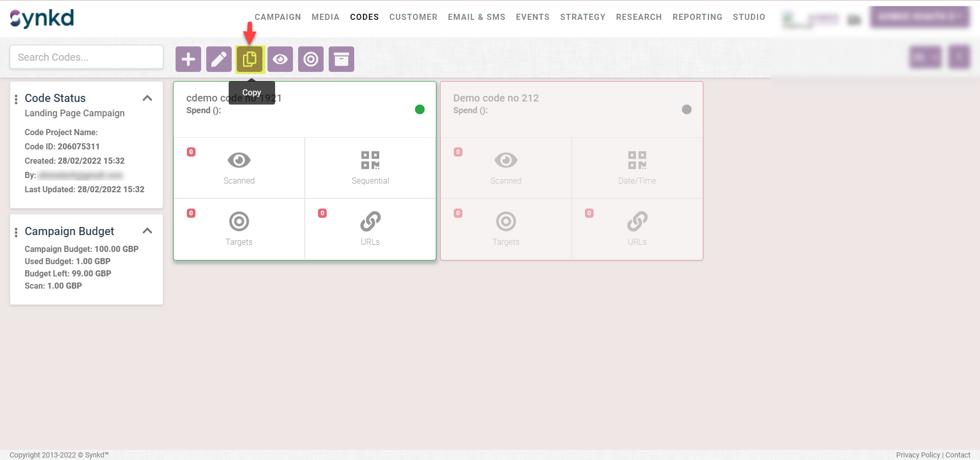980x460 pixels.
Task: Click the View eye toolbar icon
Action: click(280, 59)
